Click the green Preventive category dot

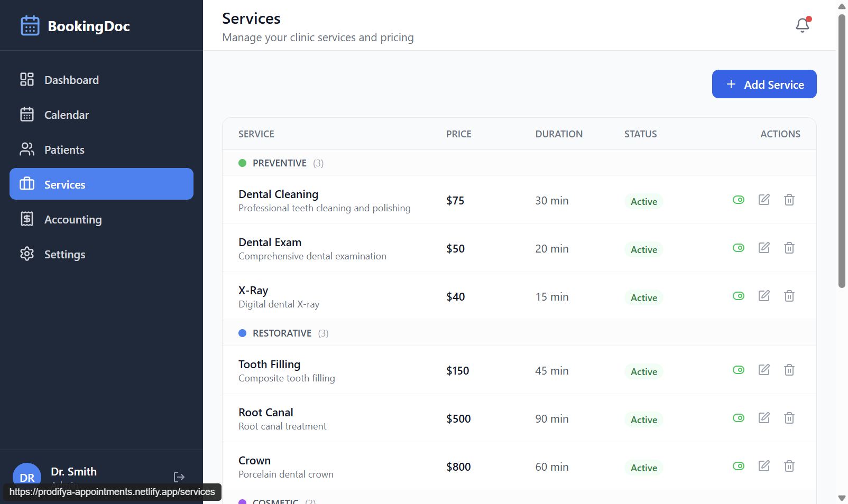pos(242,163)
